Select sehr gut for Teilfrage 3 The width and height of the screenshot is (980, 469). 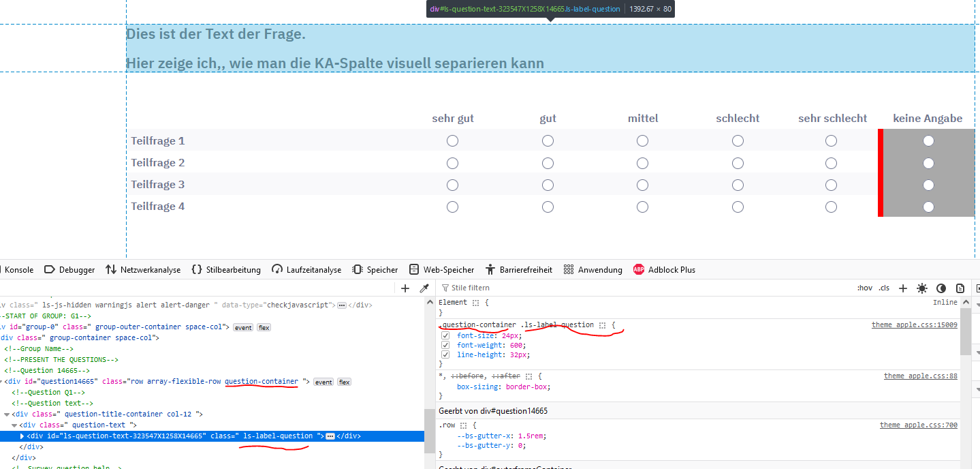[x=452, y=185]
